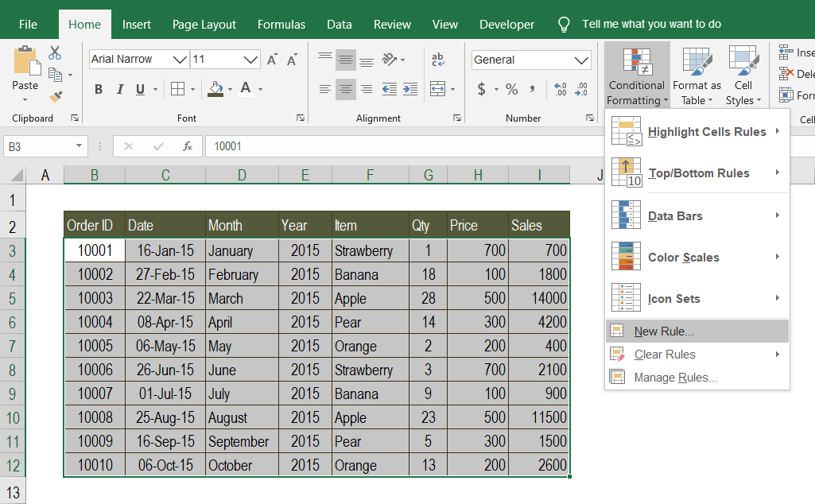Choose New Rule from menu
Screen dimensions: 815x504
(x=697, y=331)
